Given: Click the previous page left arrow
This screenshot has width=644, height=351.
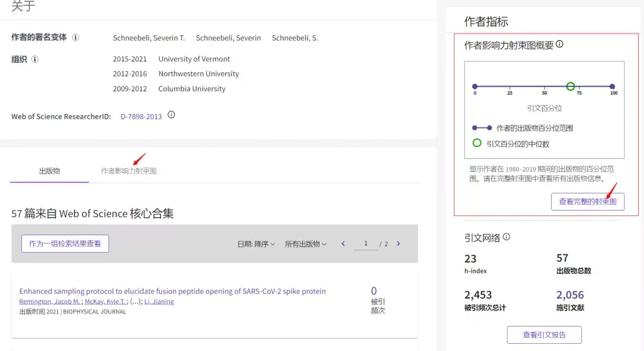Looking at the screenshot, I should point(343,244).
